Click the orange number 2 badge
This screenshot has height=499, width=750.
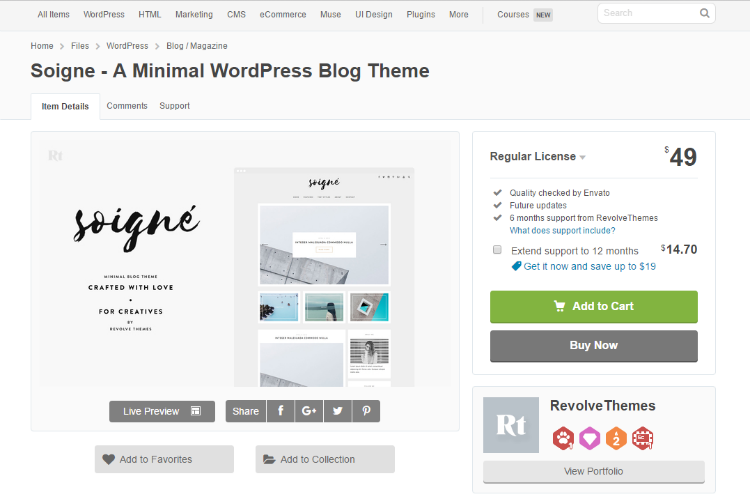[x=616, y=438]
